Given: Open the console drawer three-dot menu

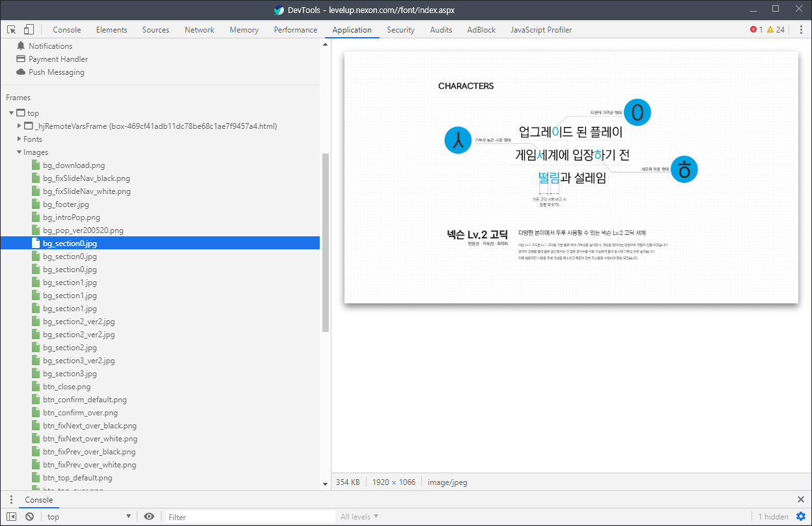Looking at the screenshot, I should click(11, 500).
